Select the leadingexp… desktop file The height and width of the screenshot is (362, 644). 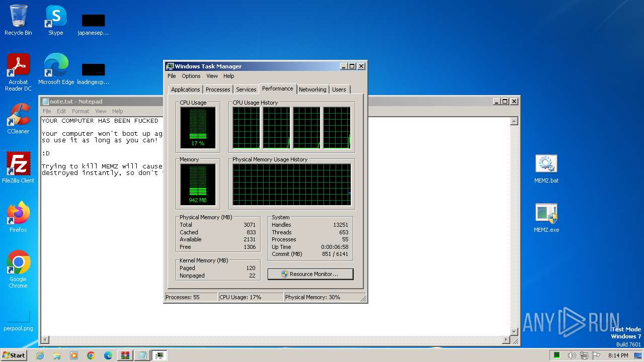(x=93, y=73)
